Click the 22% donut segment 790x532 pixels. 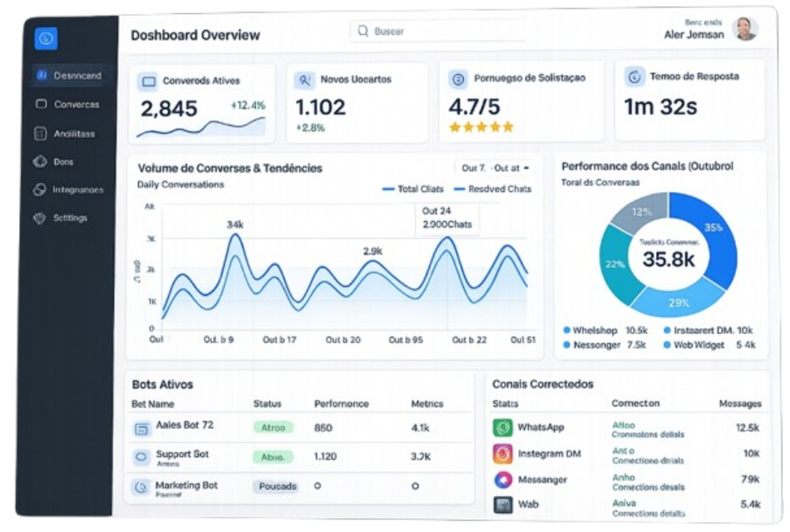(615, 264)
